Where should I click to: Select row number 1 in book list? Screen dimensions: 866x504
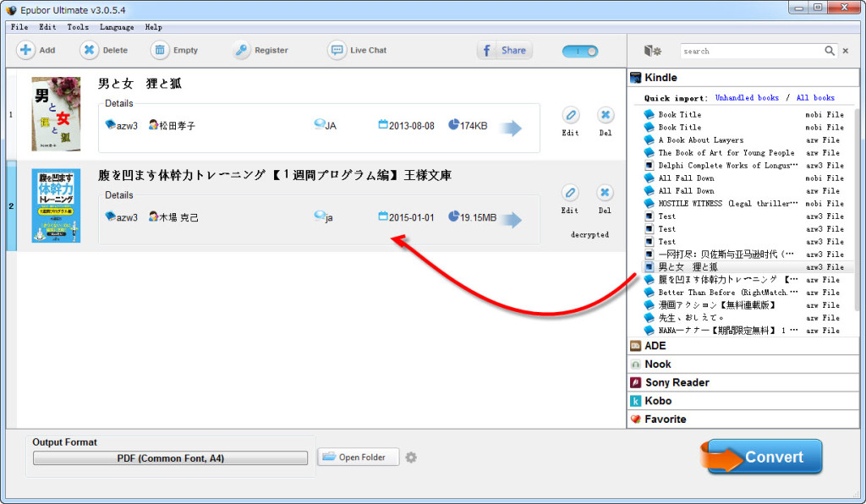coord(11,115)
